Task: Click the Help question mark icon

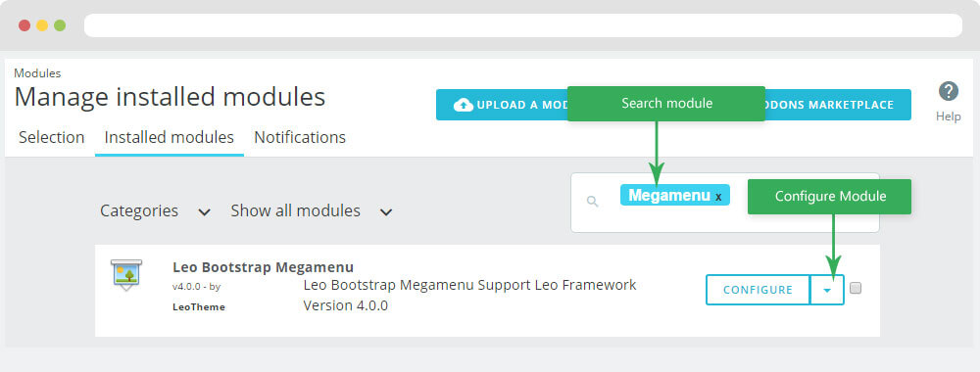Action: [x=948, y=91]
